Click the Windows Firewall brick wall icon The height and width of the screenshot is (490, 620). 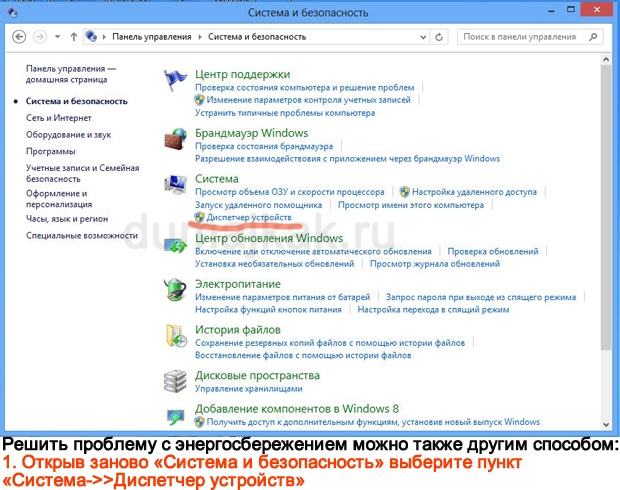pos(175,139)
